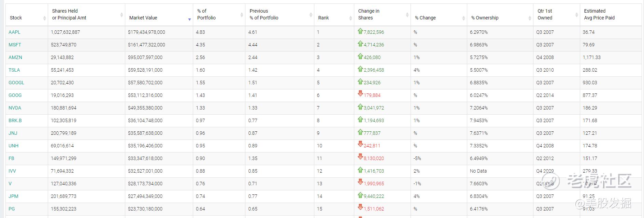
Task: Click the red down arrow in GOOG row
Action: tap(360, 93)
